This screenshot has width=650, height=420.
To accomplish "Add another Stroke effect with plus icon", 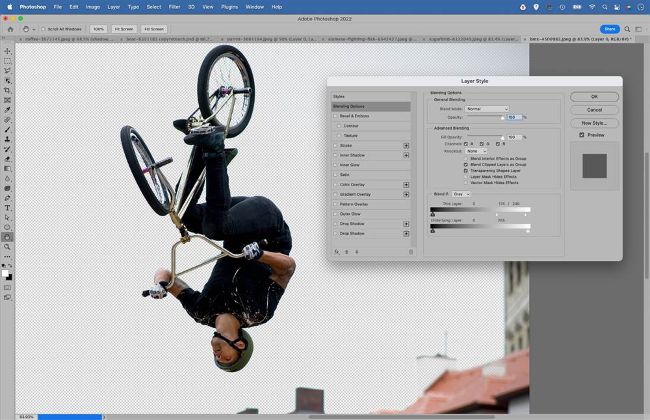I will 406,145.
